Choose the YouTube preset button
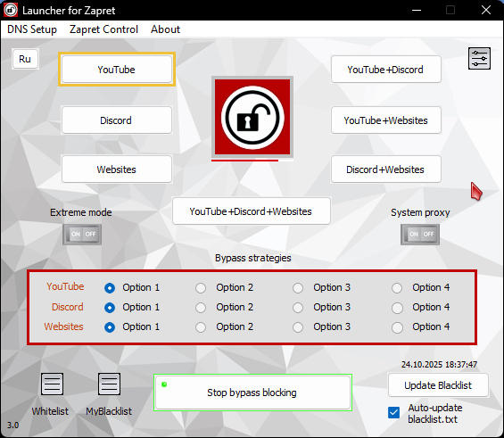 (117, 70)
